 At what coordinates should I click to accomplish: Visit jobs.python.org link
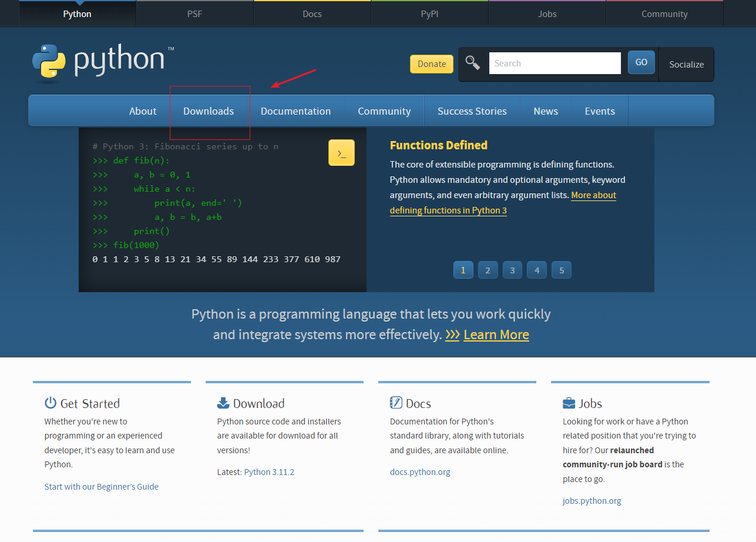click(x=592, y=501)
